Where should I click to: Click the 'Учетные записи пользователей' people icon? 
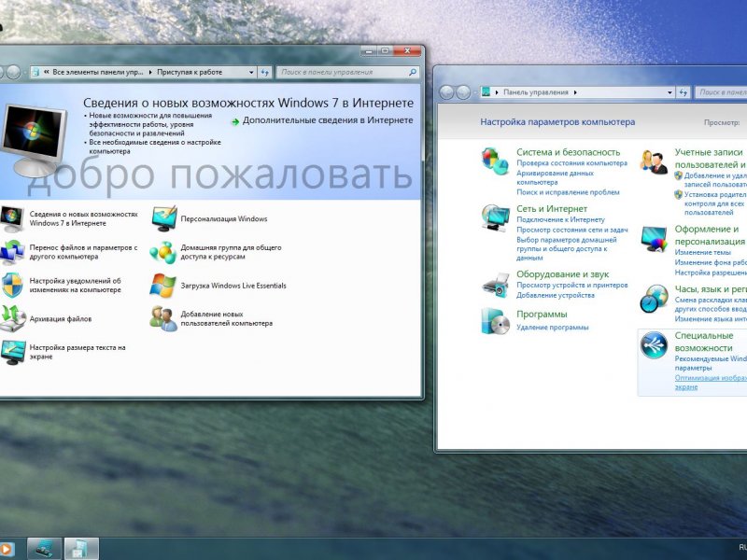(653, 161)
